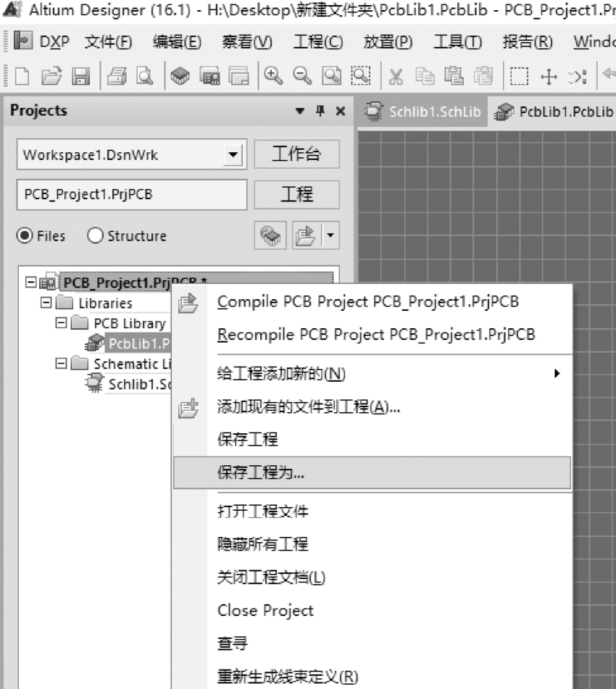Pin the Projects panel
616x689 pixels.
pos(320,111)
